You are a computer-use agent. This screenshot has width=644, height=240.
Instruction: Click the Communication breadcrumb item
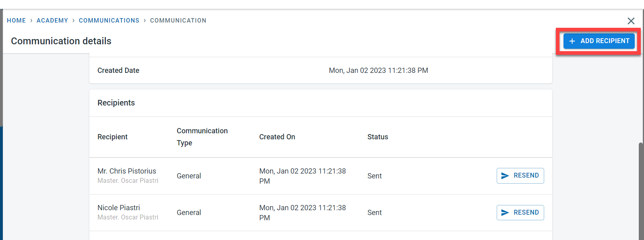coord(178,21)
